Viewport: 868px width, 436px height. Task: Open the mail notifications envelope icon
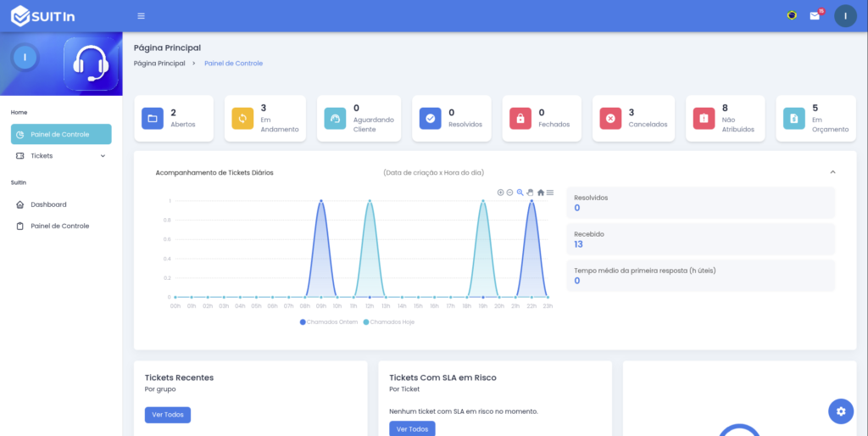coord(815,16)
